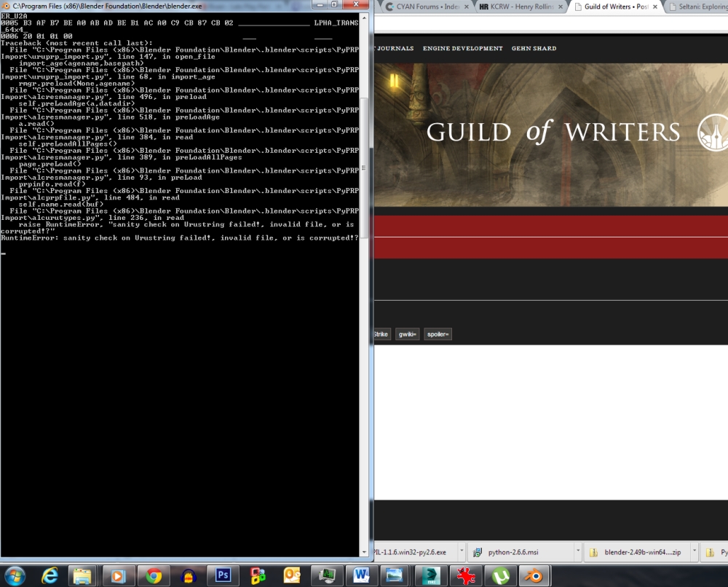Click the Blender console title bar icon

[x=6, y=6]
